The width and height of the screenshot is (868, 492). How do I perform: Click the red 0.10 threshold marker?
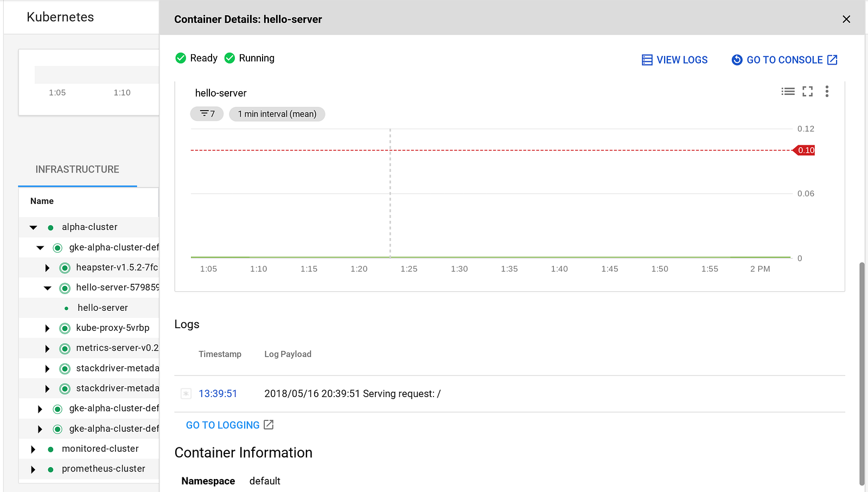pyautogui.click(x=805, y=150)
